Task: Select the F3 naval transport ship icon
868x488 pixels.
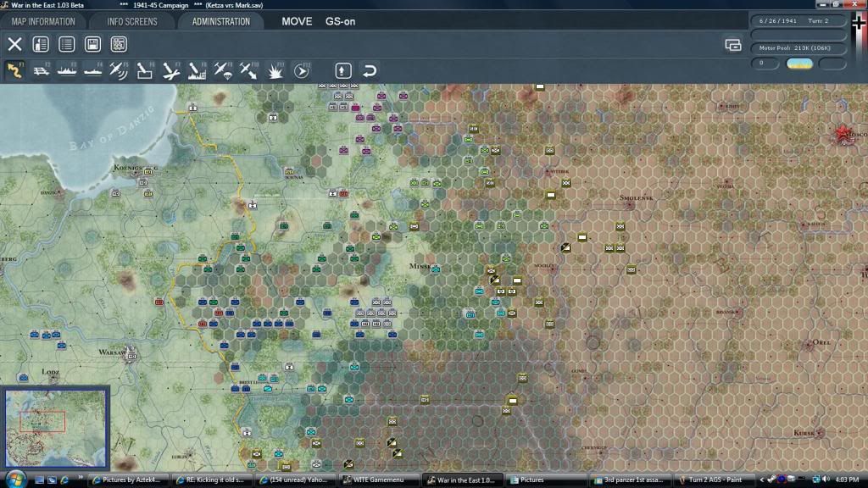Action: (67, 71)
